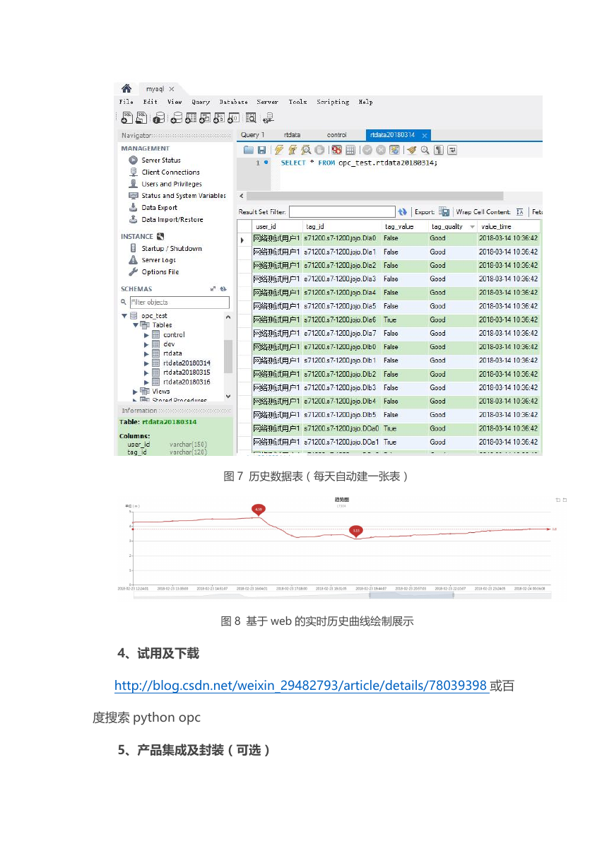Beautify query broom icon

point(412,151)
